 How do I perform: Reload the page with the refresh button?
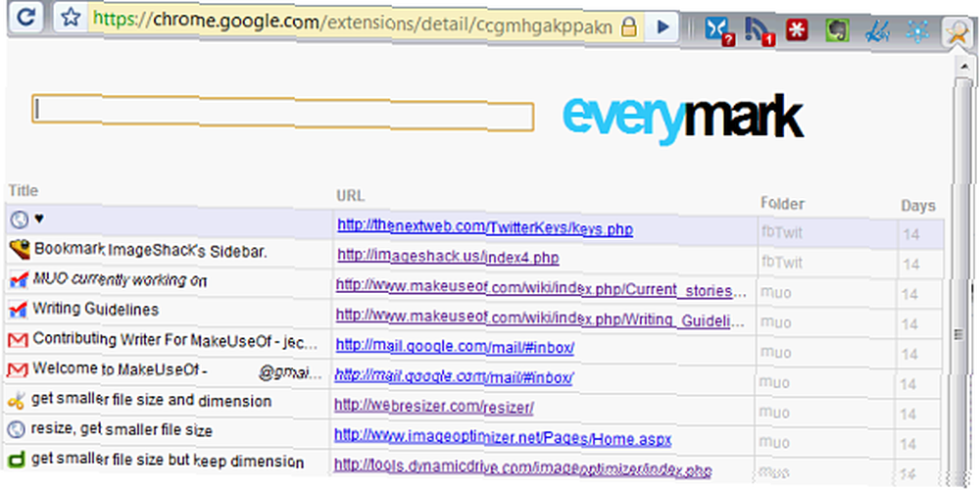pos(25,17)
